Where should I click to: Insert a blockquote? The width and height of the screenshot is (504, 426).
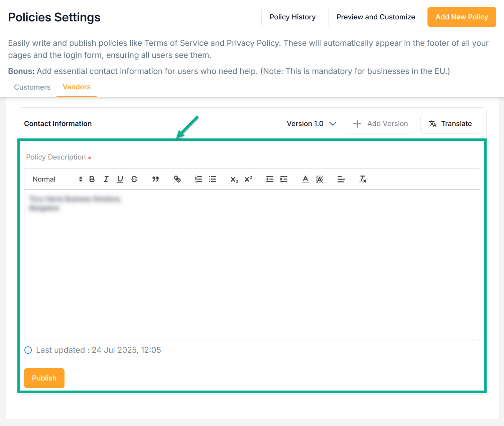pyautogui.click(x=155, y=179)
